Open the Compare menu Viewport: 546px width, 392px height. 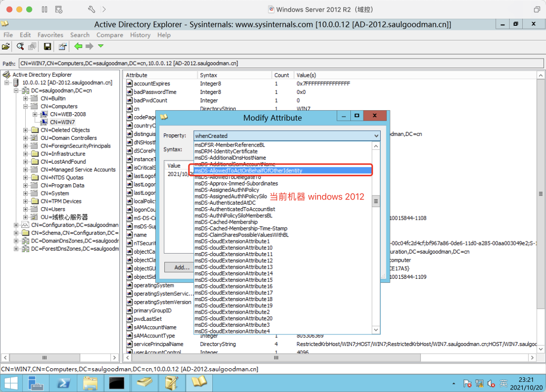[110, 35]
